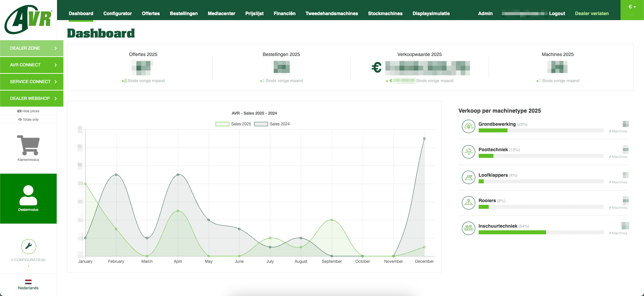The height and width of the screenshot is (296, 644).
Task: Toggle the Hide prices option
Action: pyautogui.click(x=29, y=111)
